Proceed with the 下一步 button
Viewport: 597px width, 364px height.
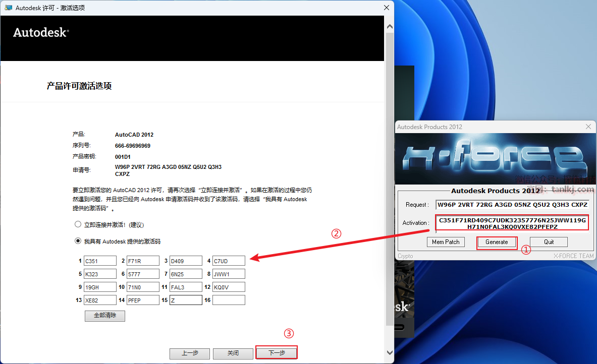tap(277, 353)
